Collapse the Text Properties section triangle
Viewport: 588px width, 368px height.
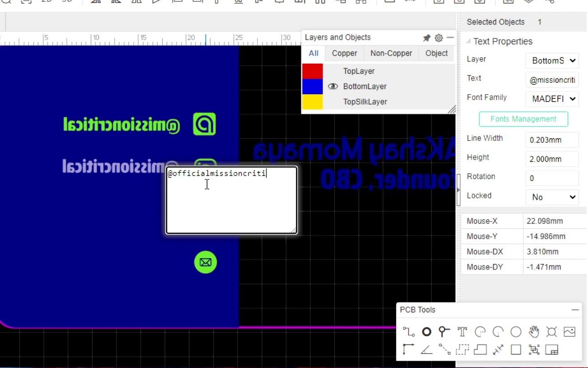[x=468, y=42]
